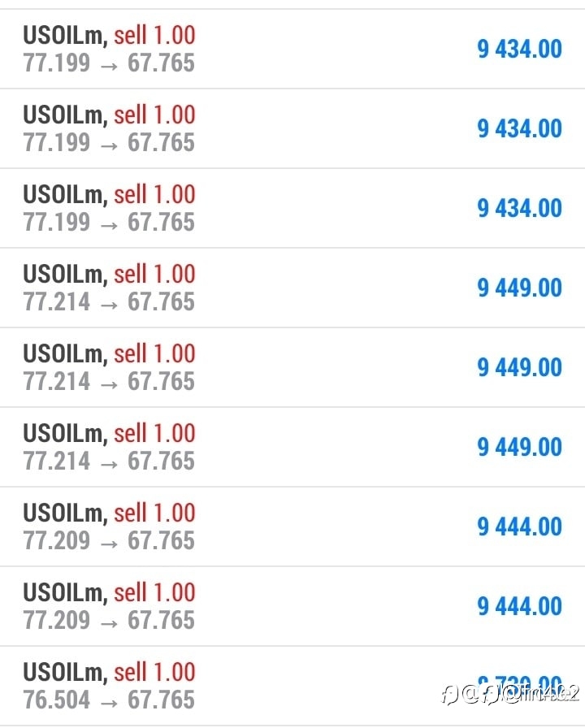Tap the close price 67.765 in the 76.504 row
This screenshot has height=728, width=585.
point(161,700)
